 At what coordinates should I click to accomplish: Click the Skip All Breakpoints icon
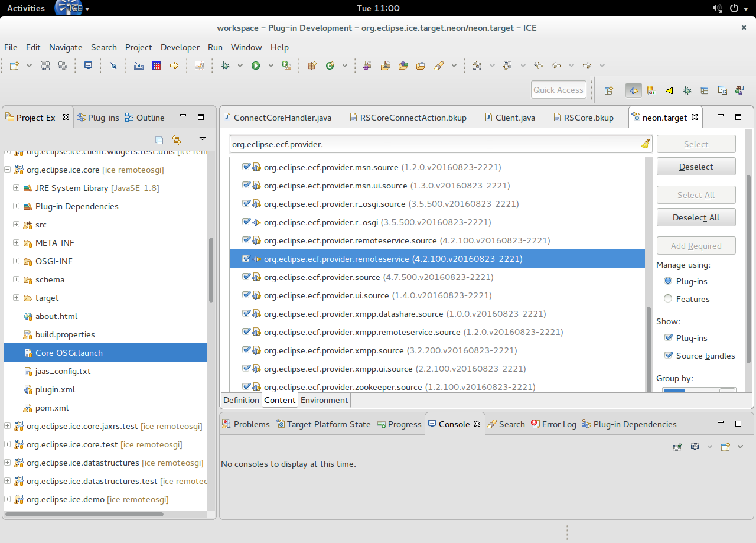tap(113, 66)
